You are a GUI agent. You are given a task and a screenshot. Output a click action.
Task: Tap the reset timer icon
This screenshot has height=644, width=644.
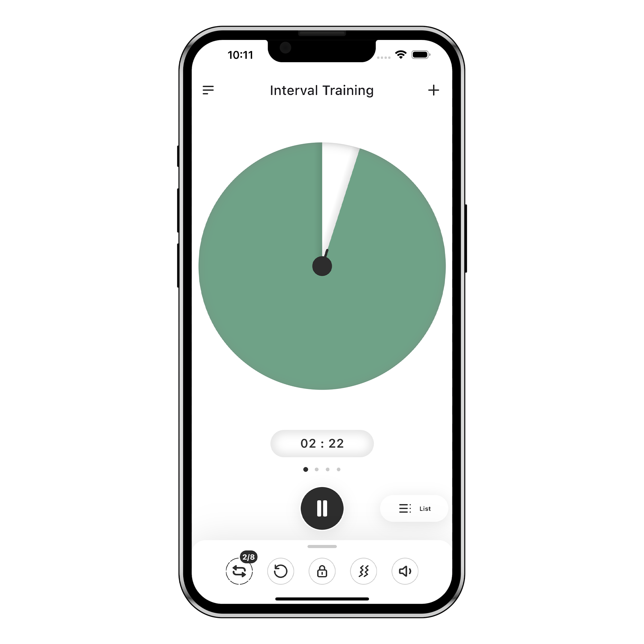pyautogui.click(x=280, y=570)
